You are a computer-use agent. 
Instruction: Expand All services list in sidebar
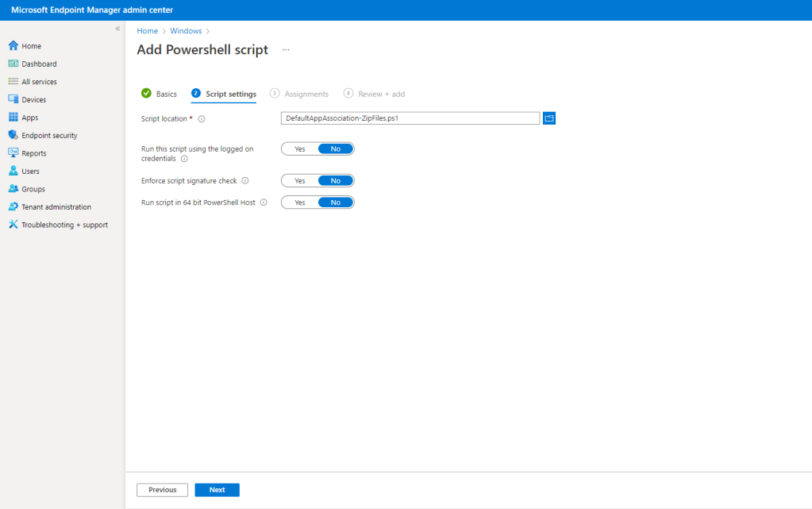click(x=39, y=82)
